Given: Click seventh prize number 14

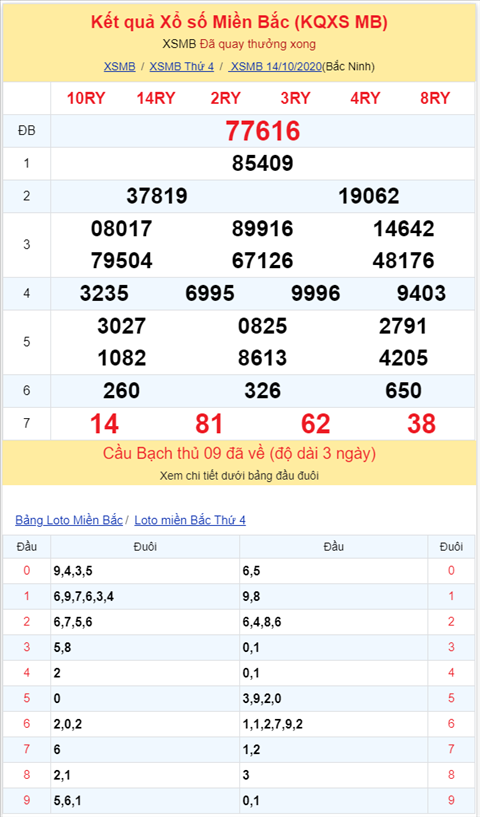Looking at the screenshot, I should (x=104, y=424).
